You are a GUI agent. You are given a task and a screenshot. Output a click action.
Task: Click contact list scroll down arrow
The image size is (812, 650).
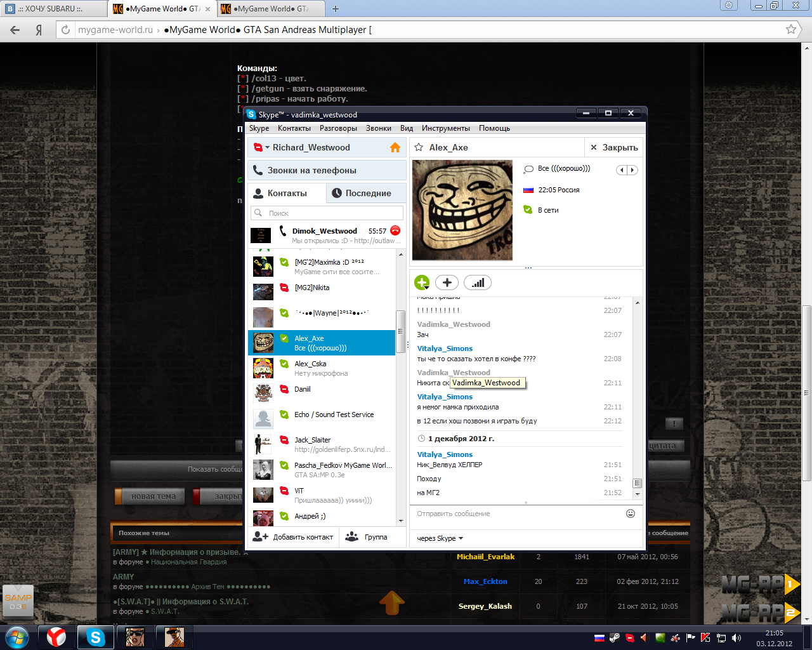pyautogui.click(x=400, y=521)
